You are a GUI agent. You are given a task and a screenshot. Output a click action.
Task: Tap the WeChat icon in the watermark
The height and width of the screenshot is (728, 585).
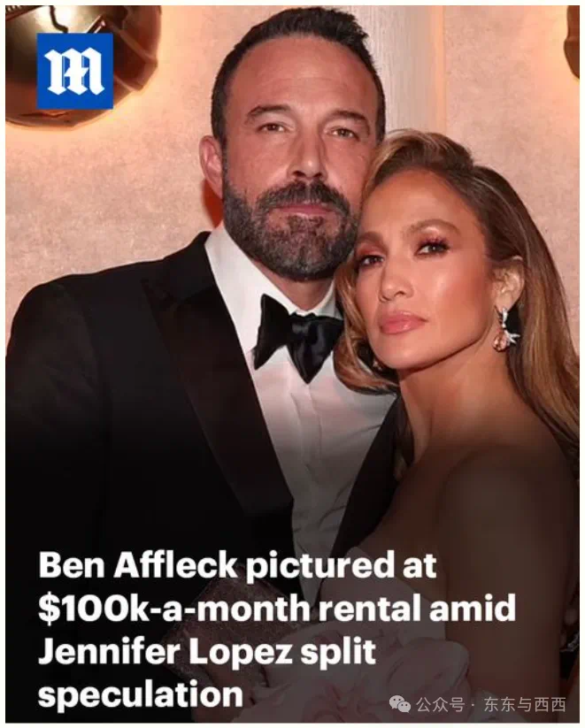coord(400,704)
